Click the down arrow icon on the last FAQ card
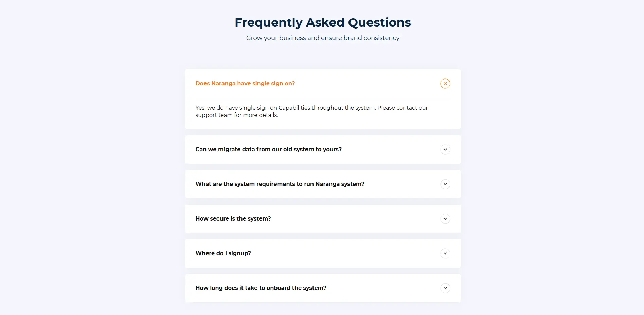The image size is (644, 315). pos(445,288)
